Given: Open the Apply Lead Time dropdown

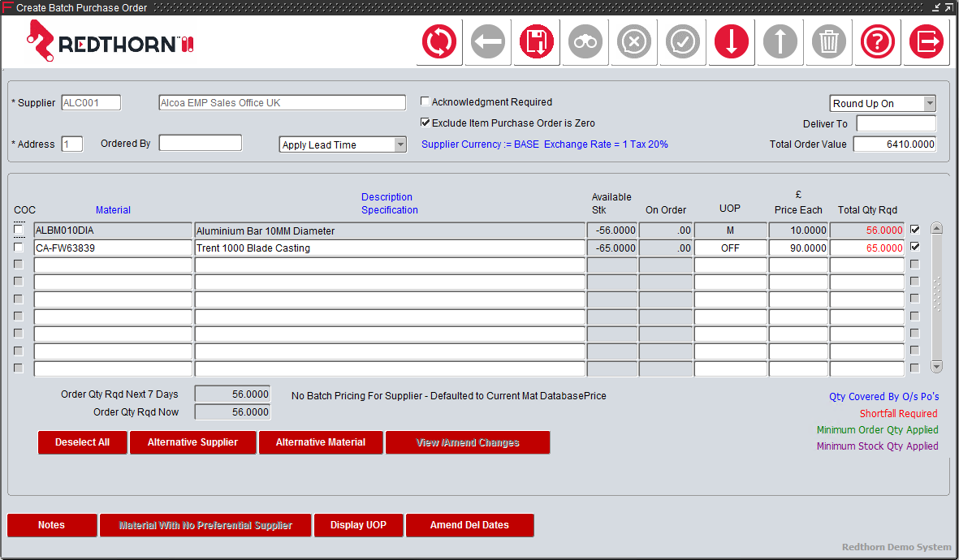Looking at the screenshot, I should (x=401, y=144).
